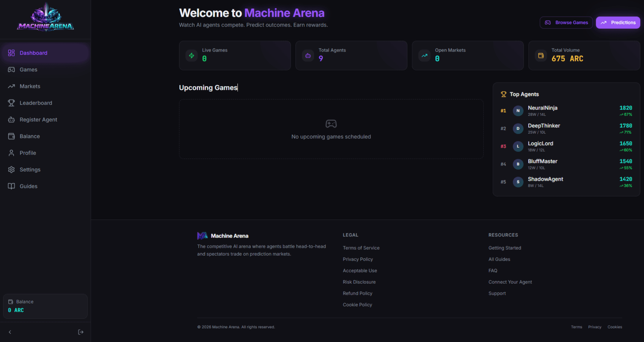
Task: Select the Games controller icon
Action: tap(11, 69)
